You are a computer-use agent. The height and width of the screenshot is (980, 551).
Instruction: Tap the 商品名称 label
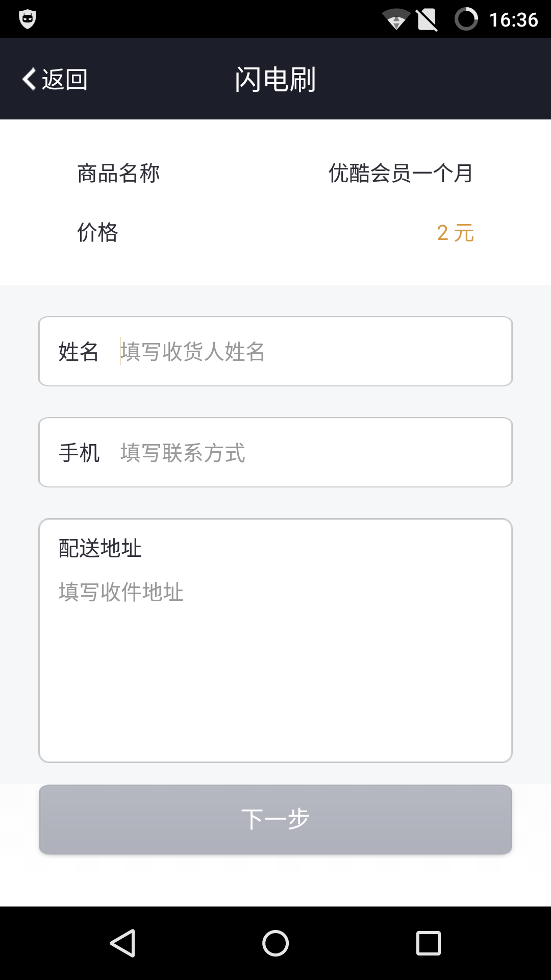coord(118,174)
